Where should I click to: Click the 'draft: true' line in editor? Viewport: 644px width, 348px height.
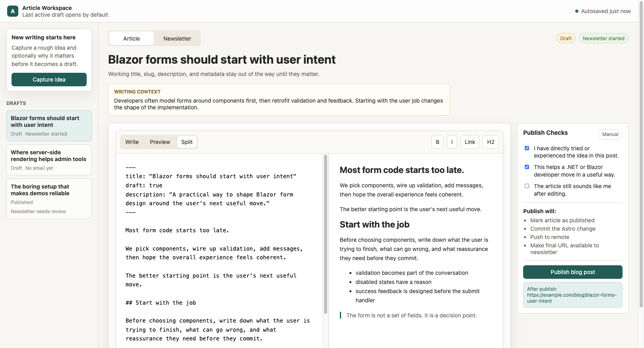(144, 185)
